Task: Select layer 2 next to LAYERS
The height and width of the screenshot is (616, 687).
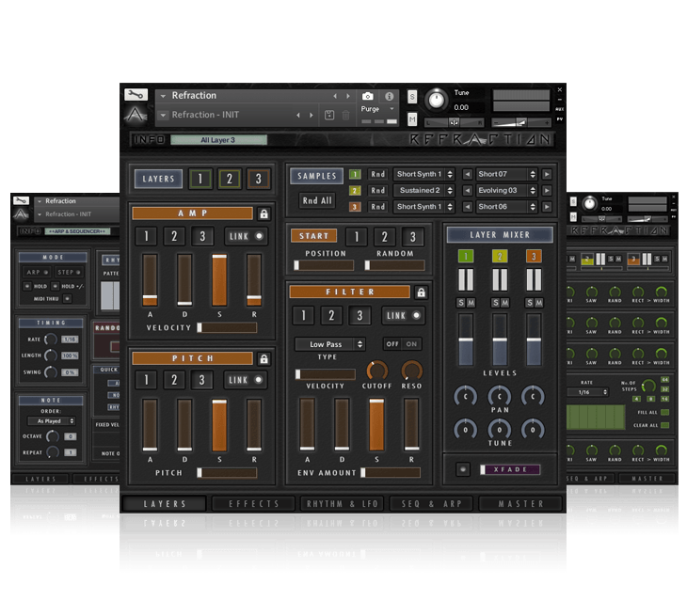Action: click(229, 179)
